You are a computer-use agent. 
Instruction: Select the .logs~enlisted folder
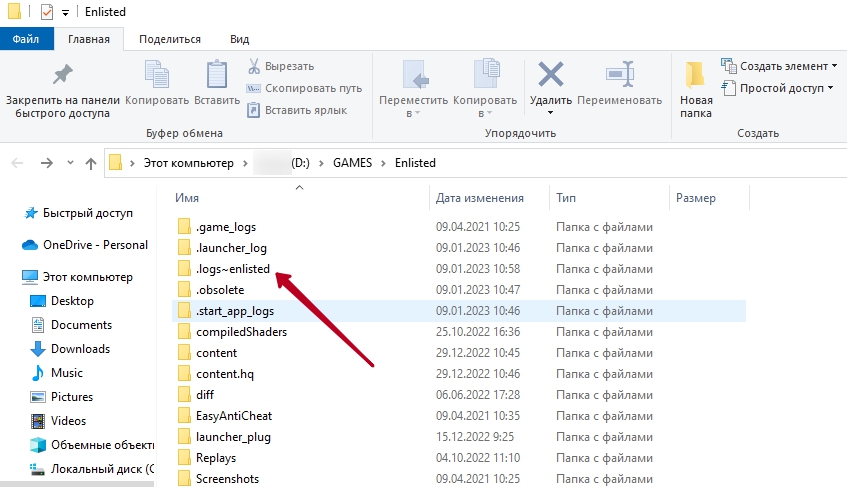coord(232,269)
